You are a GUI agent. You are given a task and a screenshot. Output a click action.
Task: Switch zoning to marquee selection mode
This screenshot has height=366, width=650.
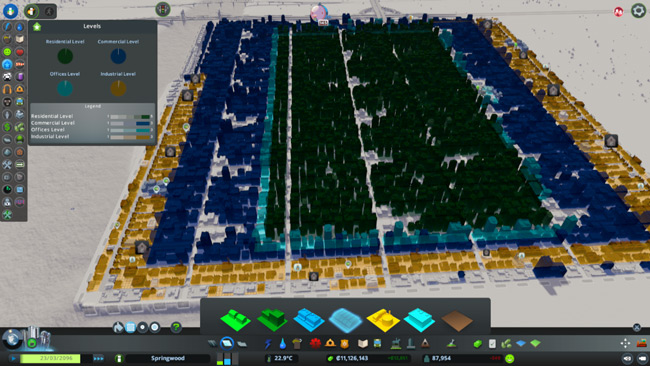pyautogui.click(x=130, y=327)
